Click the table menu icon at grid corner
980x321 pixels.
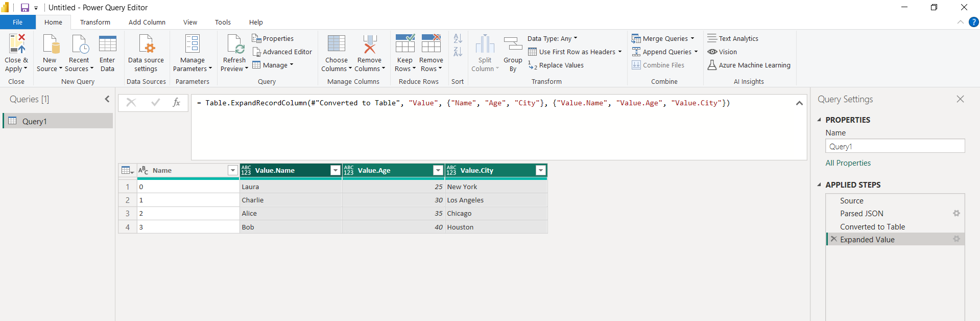pyautogui.click(x=128, y=170)
